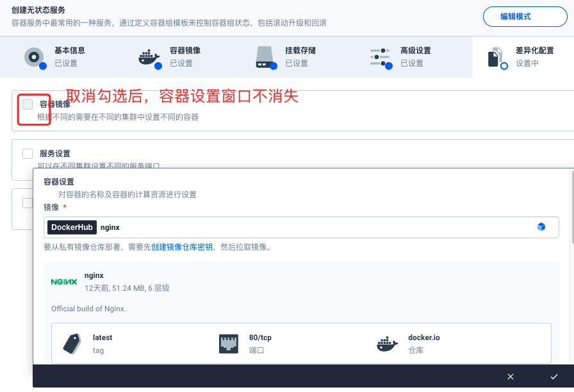Click the 'Official build of Nginx.' description

point(88,309)
